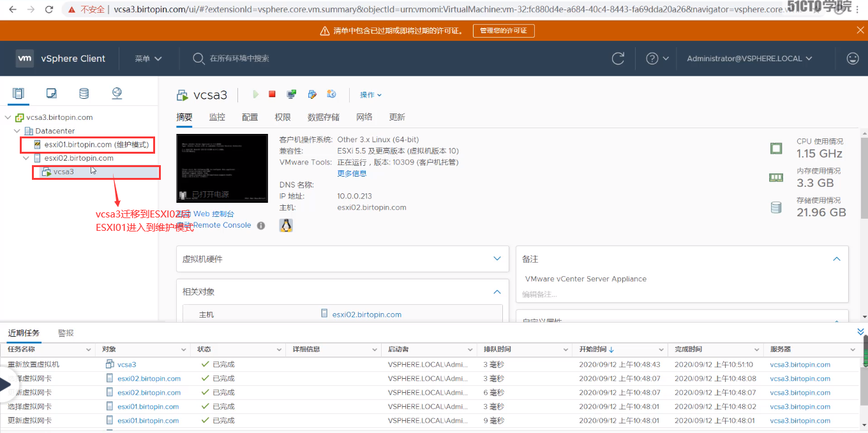868x433 pixels.
Task: Open esxi02.birtopin.com link under 相关对象
Action: tap(367, 314)
